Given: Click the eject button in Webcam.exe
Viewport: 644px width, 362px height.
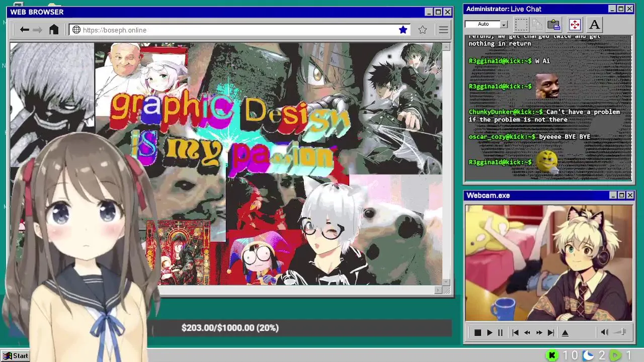Looking at the screenshot, I should [565, 333].
